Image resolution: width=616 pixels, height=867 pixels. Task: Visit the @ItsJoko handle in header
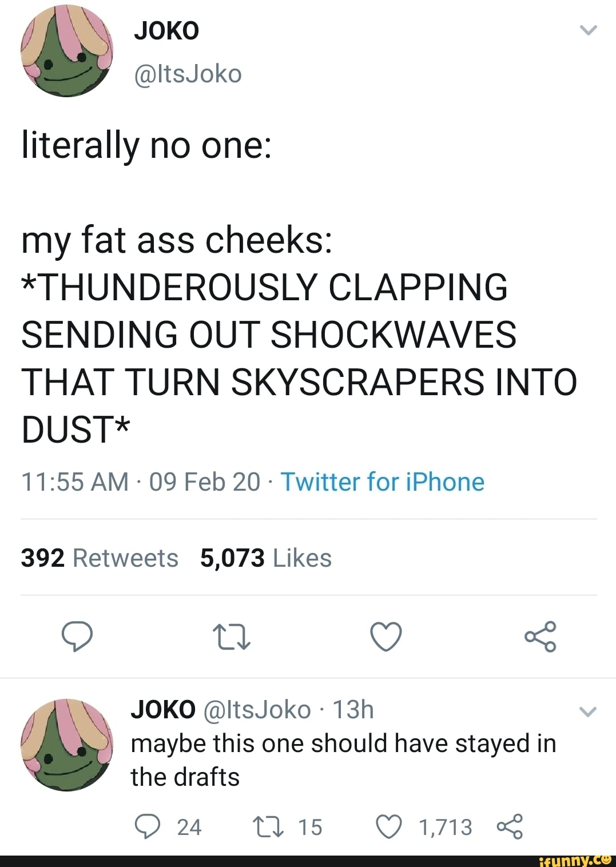pyautogui.click(x=188, y=74)
